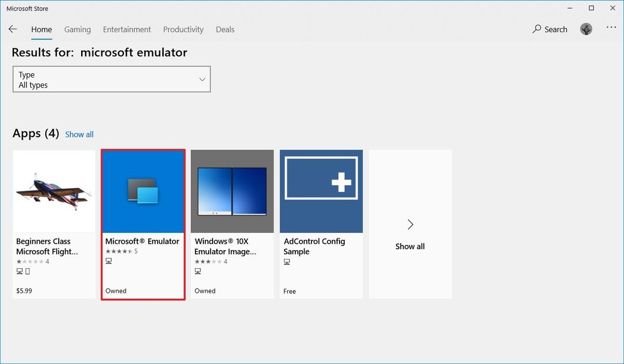The height and width of the screenshot is (364, 624).
Task: Click the Show all link beside Apps
Action: coord(79,134)
